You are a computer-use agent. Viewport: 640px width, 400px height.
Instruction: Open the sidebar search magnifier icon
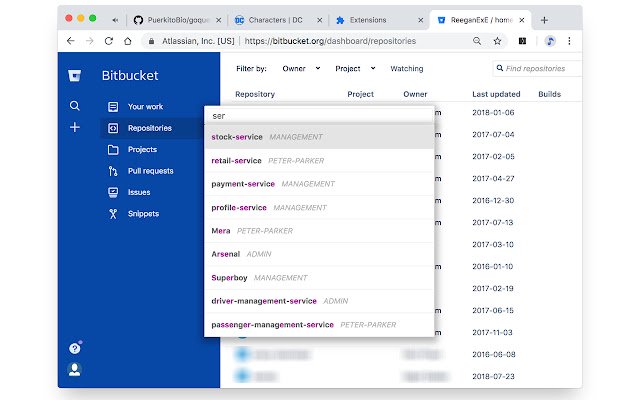click(x=74, y=106)
